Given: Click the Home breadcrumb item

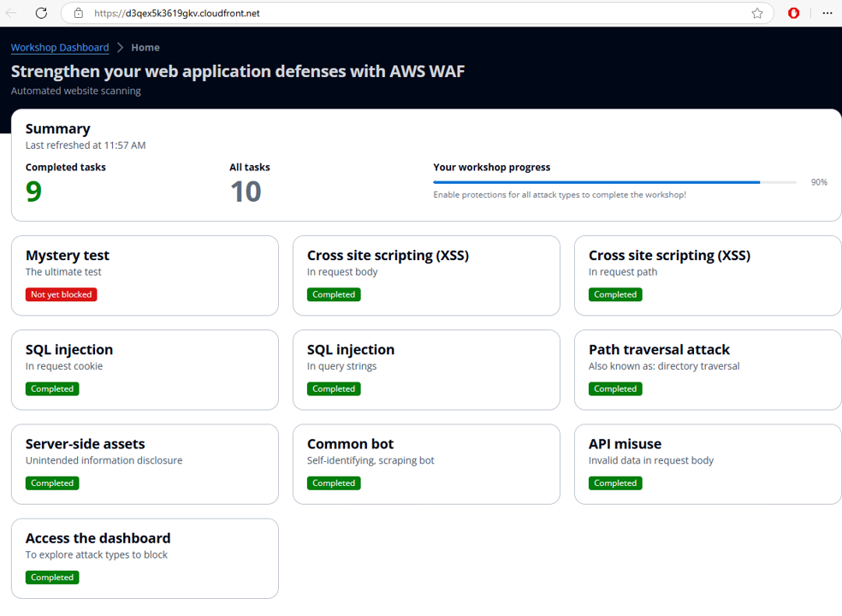Looking at the screenshot, I should 145,48.
